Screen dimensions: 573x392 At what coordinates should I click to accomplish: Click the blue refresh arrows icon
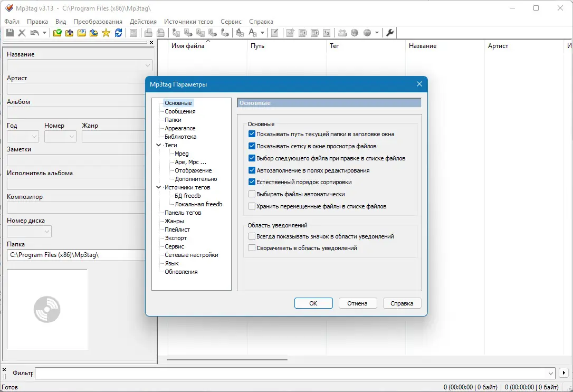[x=118, y=33]
